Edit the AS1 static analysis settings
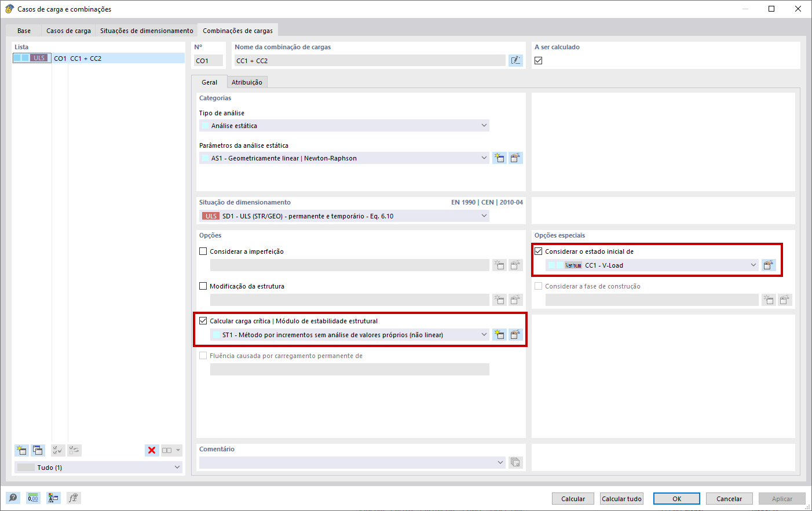 click(515, 158)
